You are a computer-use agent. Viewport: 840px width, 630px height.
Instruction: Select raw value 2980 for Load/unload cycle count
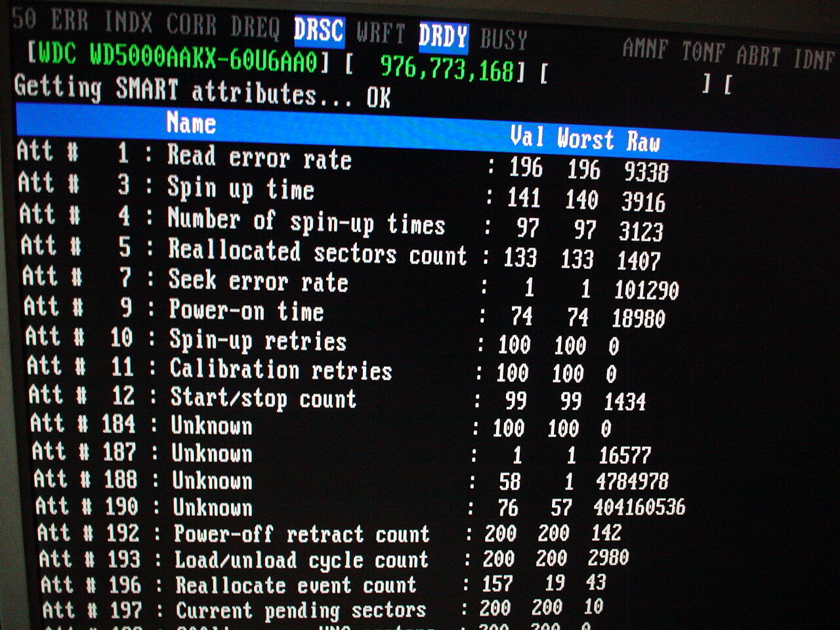(608, 558)
